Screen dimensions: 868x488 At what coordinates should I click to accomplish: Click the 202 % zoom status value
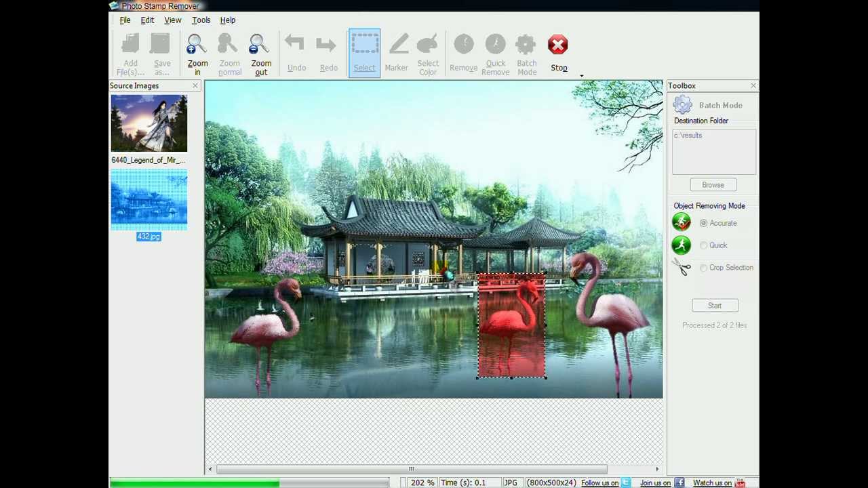point(422,483)
